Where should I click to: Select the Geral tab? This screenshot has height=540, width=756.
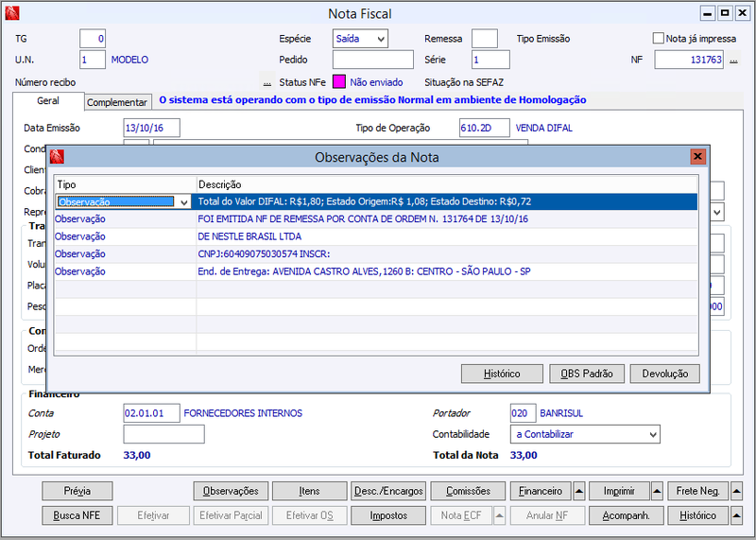point(48,101)
